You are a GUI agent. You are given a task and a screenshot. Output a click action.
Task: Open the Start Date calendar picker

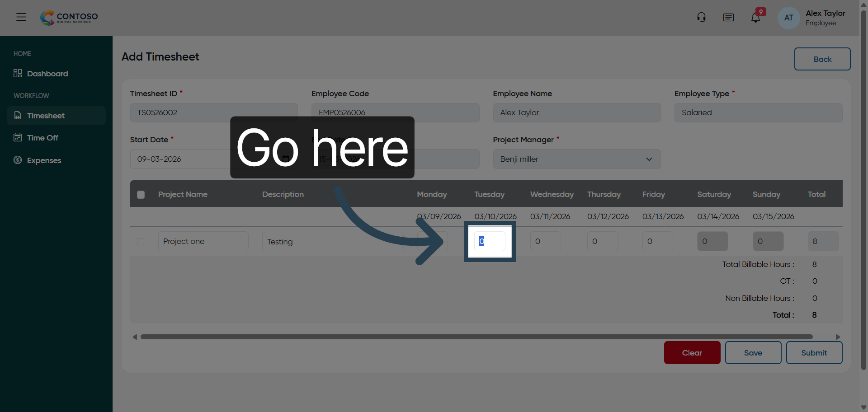point(286,159)
